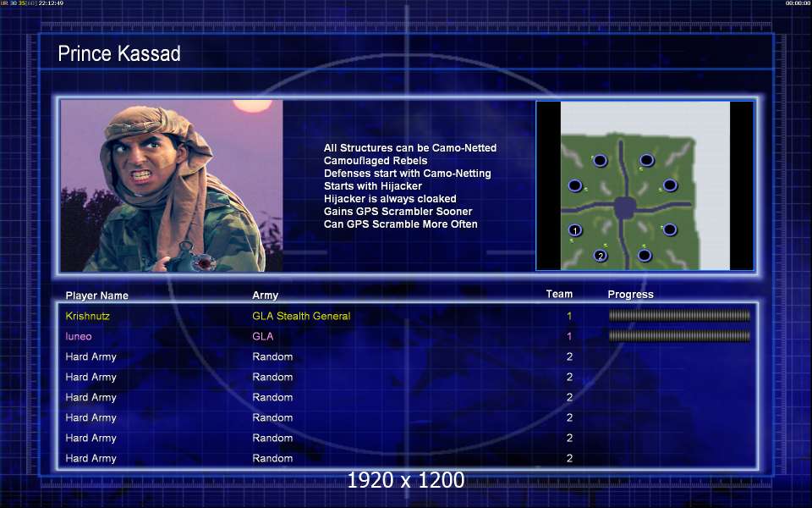Click the Team column header
The width and height of the screenshot is (812, 508).
(x=559, y=294)
